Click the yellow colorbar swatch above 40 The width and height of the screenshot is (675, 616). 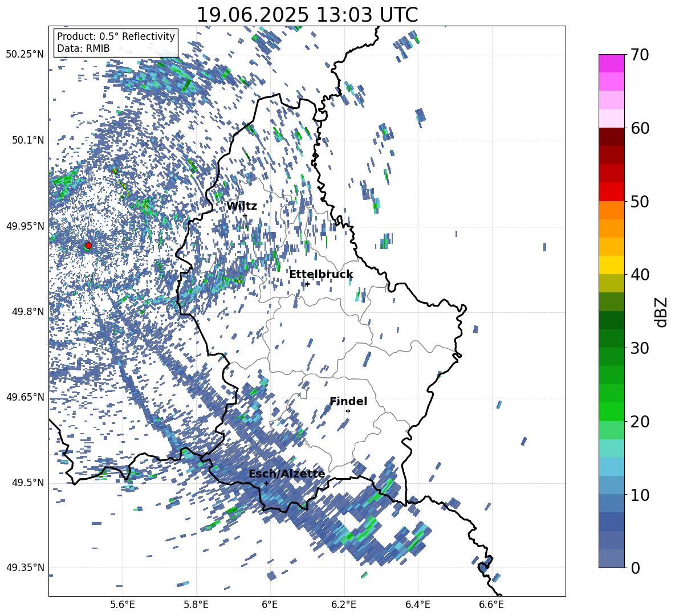(x=611, y=265)
